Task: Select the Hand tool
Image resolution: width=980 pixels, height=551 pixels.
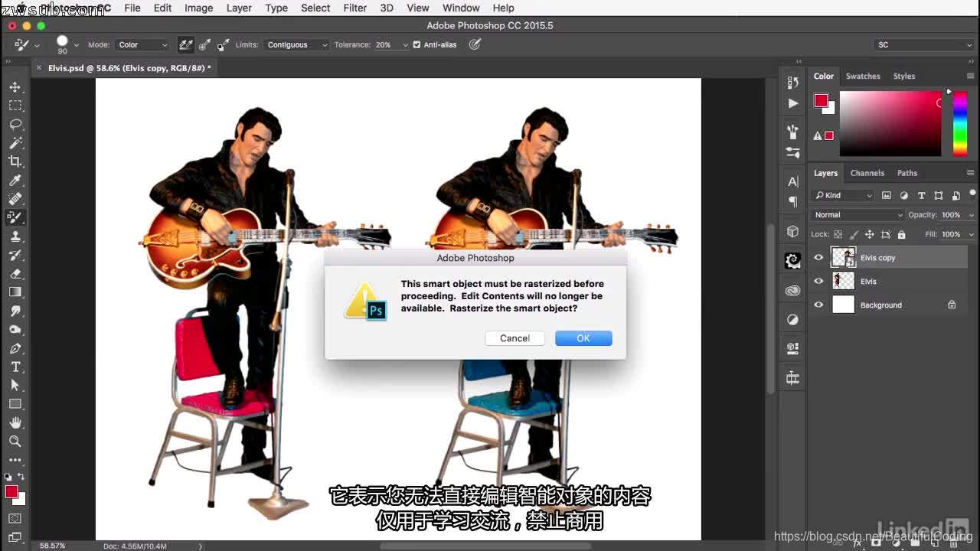Action: 15,422
